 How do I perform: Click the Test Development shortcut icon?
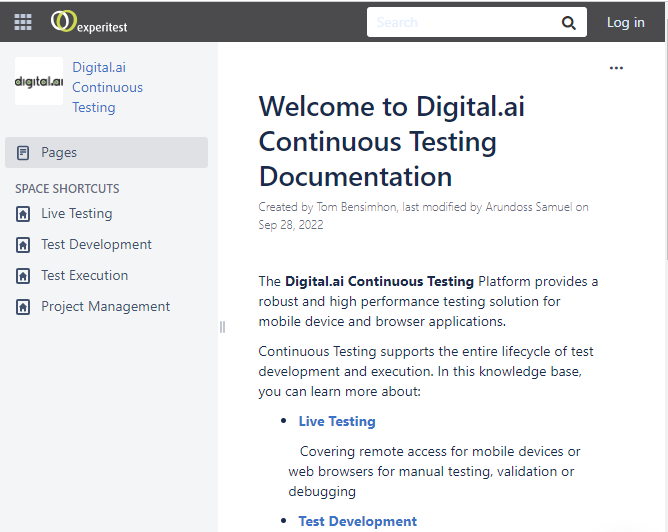tap(23, 245)
